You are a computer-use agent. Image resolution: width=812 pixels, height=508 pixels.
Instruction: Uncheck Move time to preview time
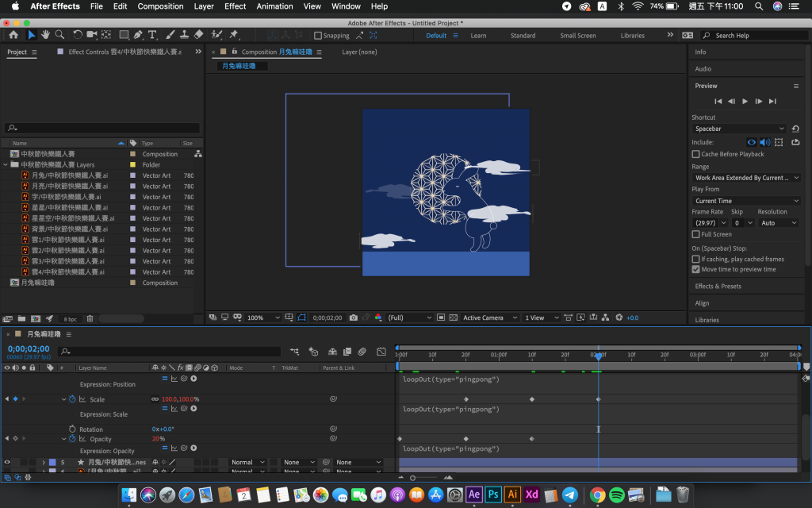pos(696,269)
